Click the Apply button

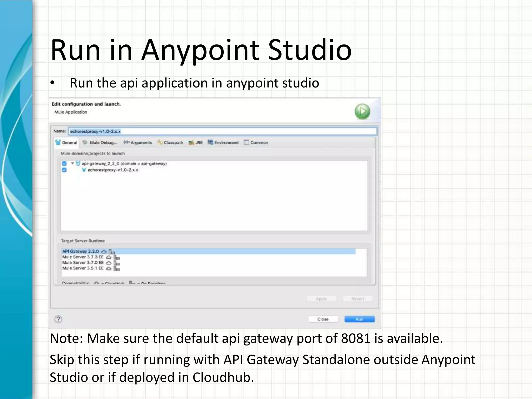[x=322, y=299]
